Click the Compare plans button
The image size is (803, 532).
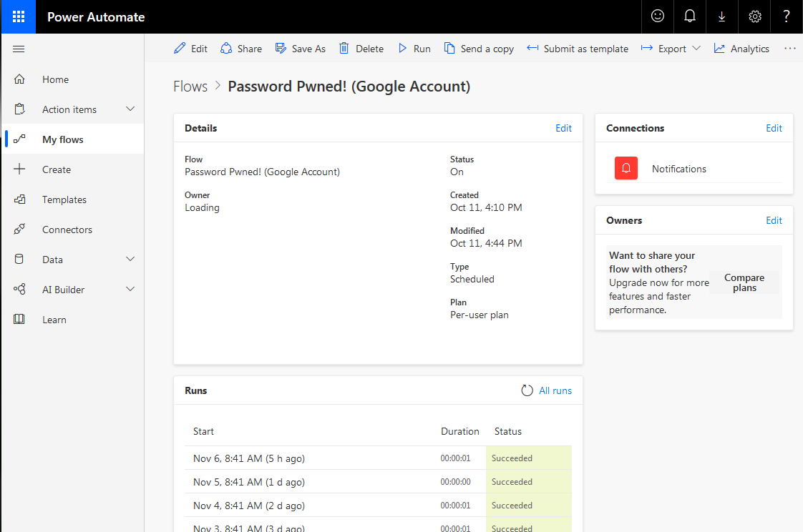[744, 282]
